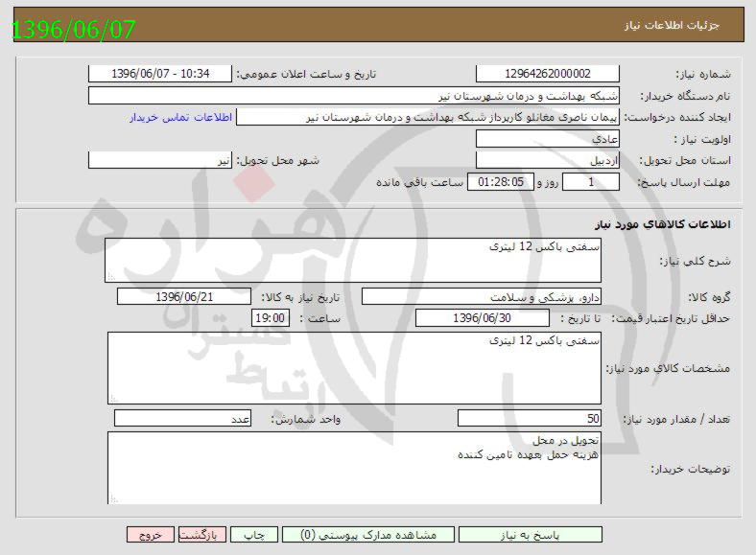The width and height of the screenshot is (756, 555).
Task: Click the اولویت نیاز field showing عادی
Action: click(x=547, y=139)
